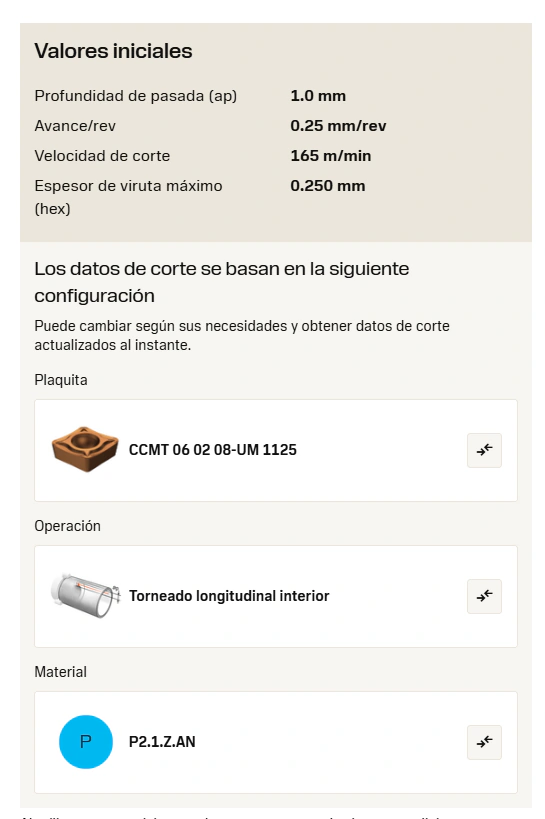Click the copper CCMT insert image

[85, 449]
